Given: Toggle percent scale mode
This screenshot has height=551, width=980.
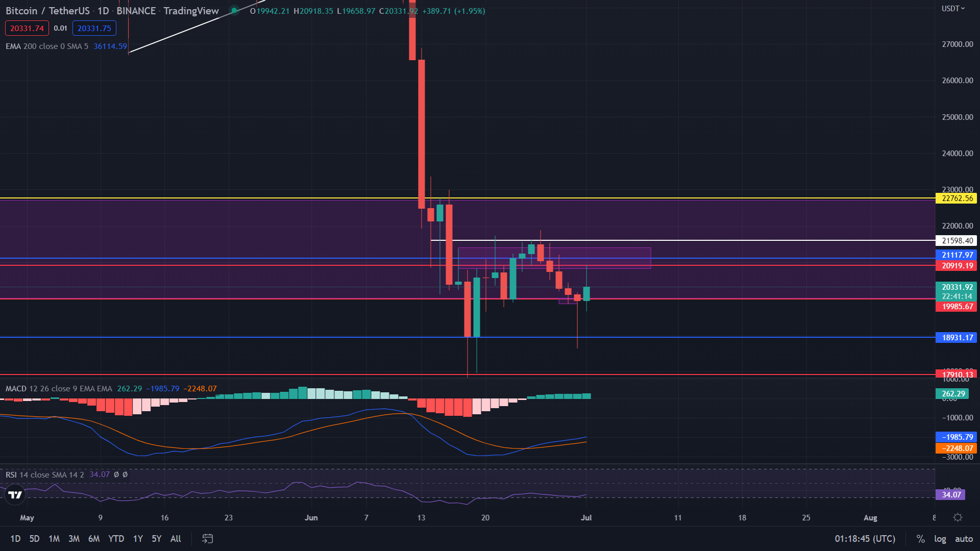Looking at the screenshot, I should tap(920, 539).
